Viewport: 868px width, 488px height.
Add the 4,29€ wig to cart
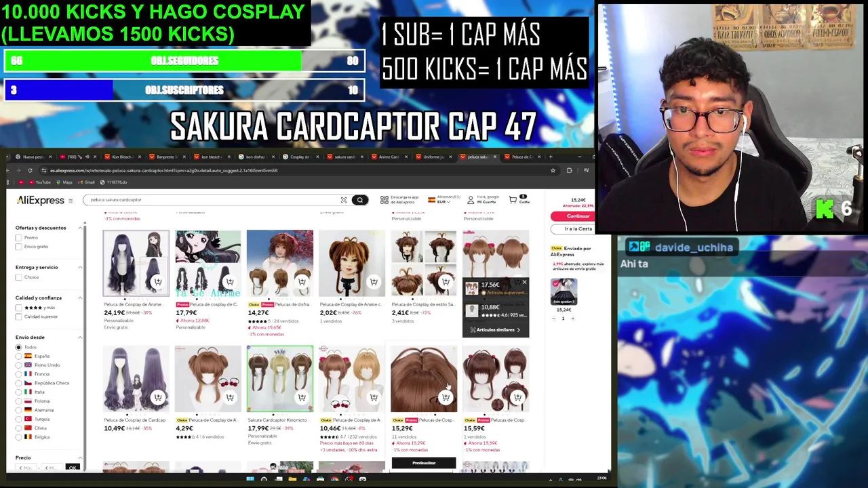coord(230,397)
